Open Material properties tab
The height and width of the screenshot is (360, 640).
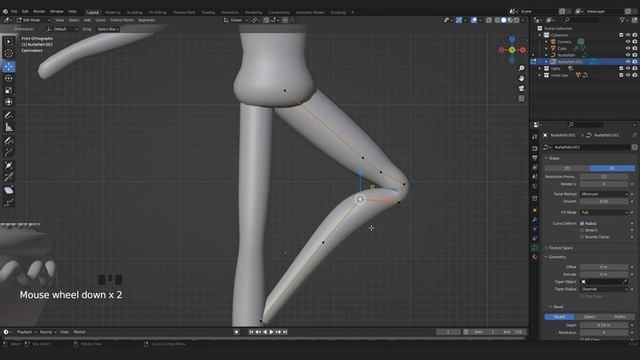coord(535,257)
